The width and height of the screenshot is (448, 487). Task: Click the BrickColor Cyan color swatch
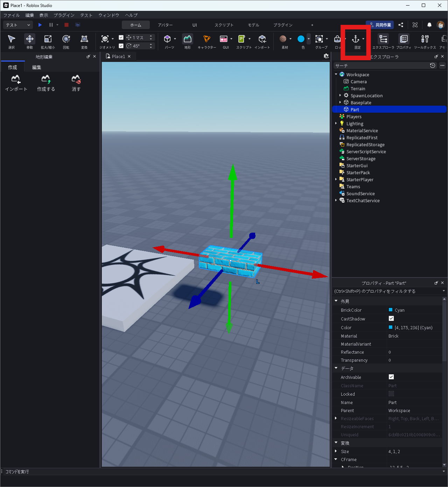pyautogui.click(x=391, y=310)
